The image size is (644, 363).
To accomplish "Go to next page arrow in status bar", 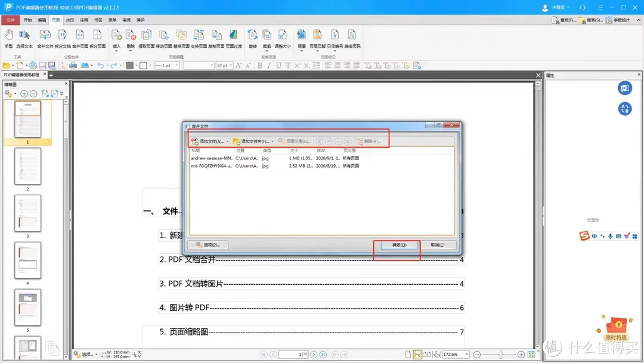I will point(314,355).
